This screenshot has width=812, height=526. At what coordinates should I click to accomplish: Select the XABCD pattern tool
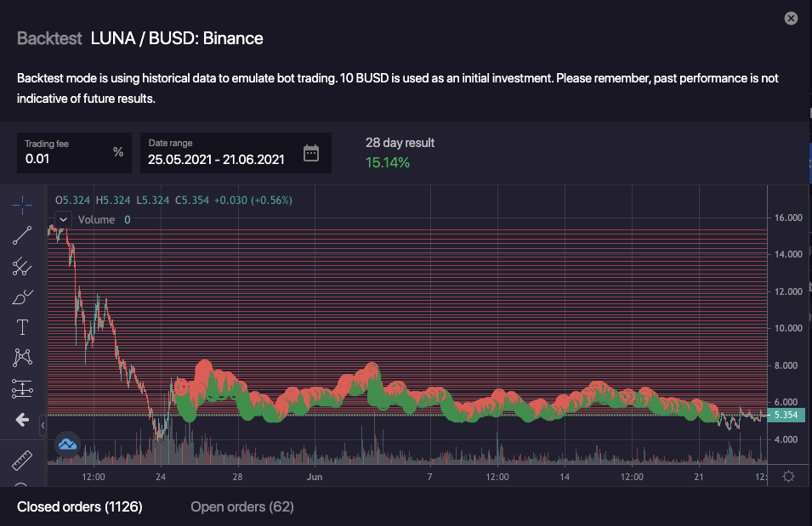tap(22, 358)
